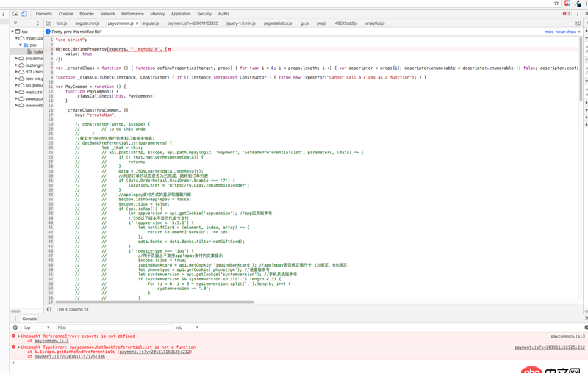The image size is (588, 373).
Task: Open the Memory panel tab
Action: tap(157, 14)
